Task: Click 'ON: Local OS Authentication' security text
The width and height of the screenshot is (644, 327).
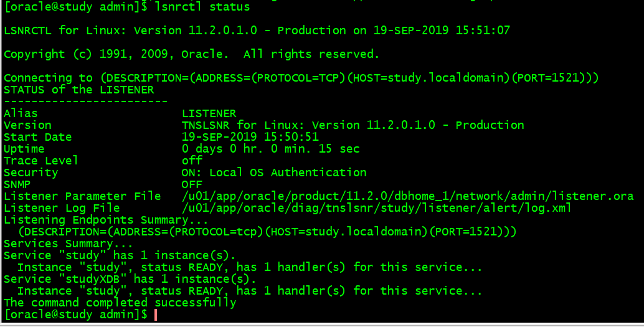Action: [x=274, y=173]
